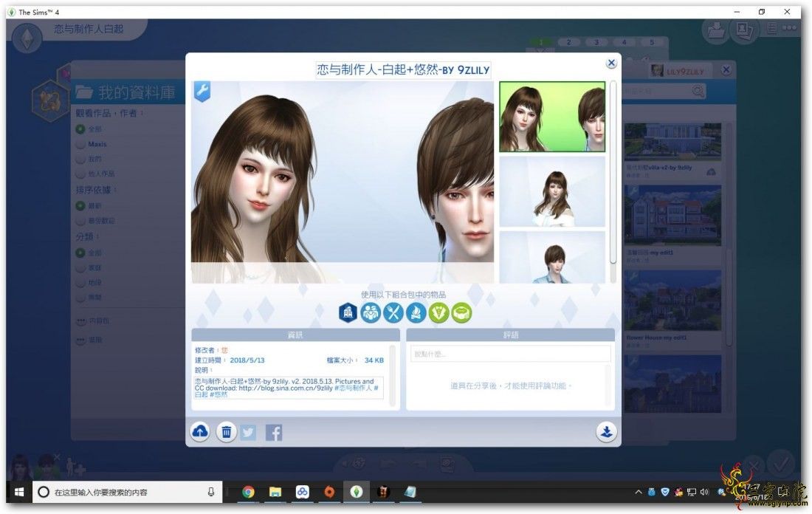Open the LILY9ZLILY profile tab
The image size is (812, 514).
tap(680, 71)
